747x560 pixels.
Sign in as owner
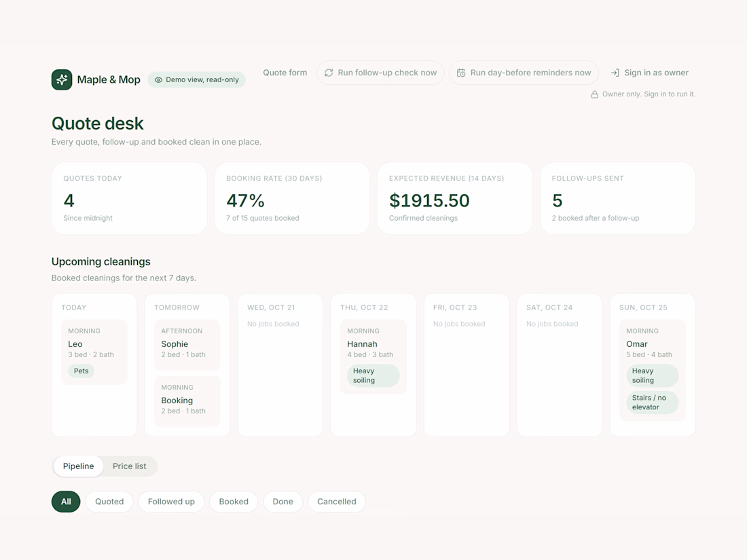[650, 73]
